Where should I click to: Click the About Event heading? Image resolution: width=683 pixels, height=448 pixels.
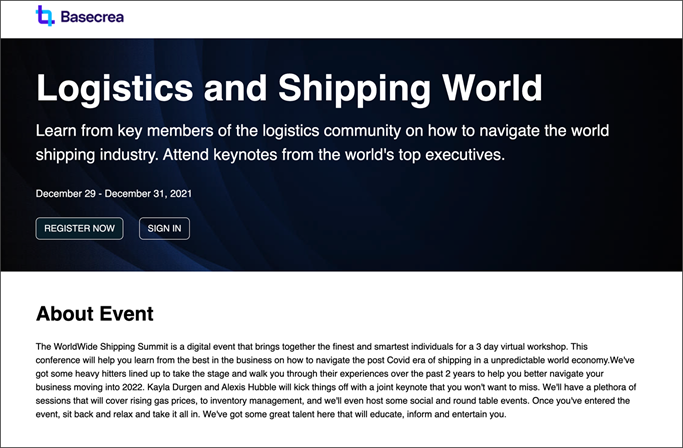coord(95,314)
